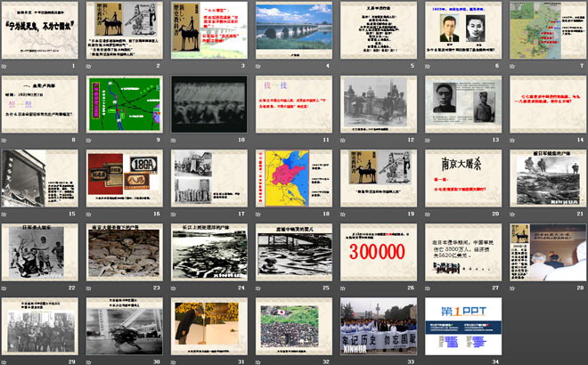Select slide 32 with the Japanese flag photo
The image size is (588, 365).
[x=294, y=327]
